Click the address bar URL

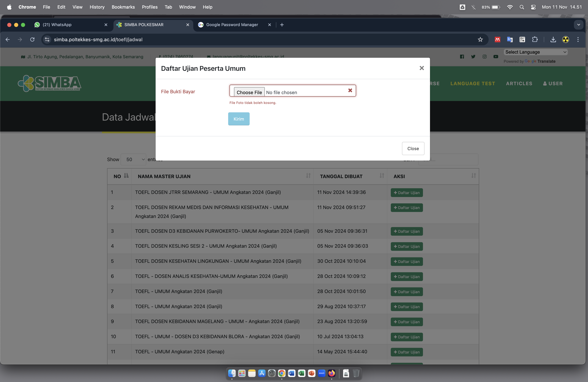pos(98,40)
